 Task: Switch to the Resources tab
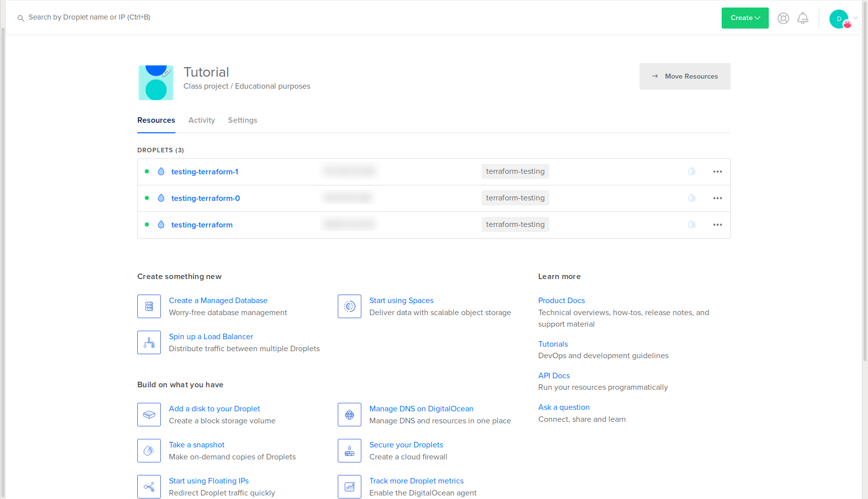(x=156, y=120)
